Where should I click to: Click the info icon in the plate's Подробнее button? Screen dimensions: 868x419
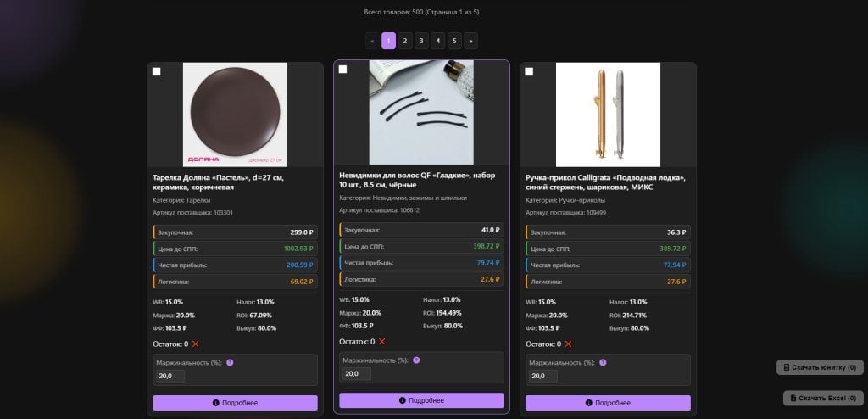click(x=216, y=403)
